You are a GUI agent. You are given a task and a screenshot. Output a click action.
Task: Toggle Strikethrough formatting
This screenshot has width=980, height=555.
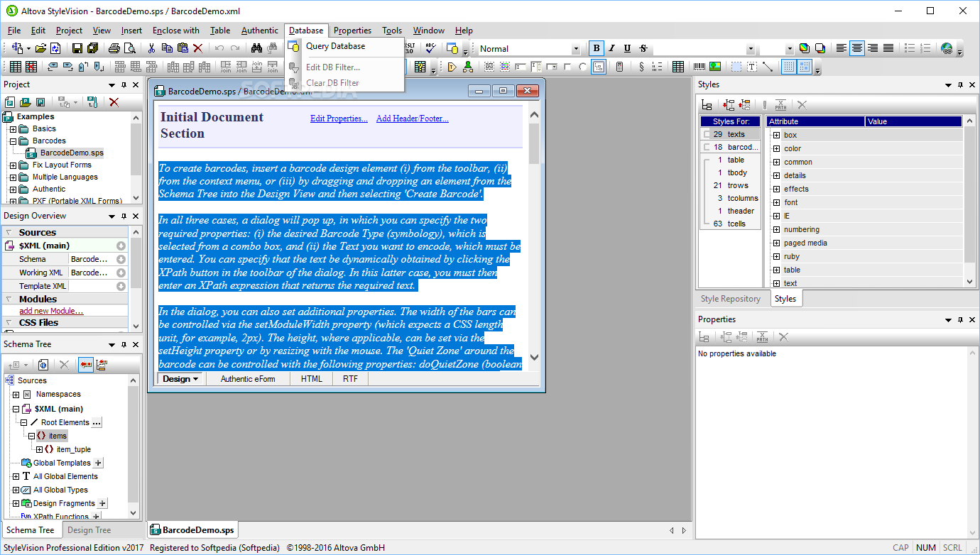click(643, 48)
